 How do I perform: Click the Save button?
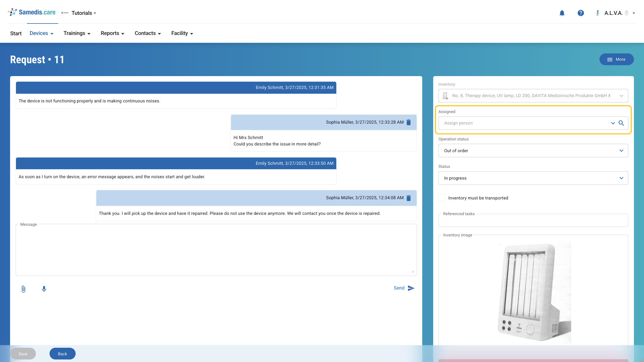(x=23, y=354)
